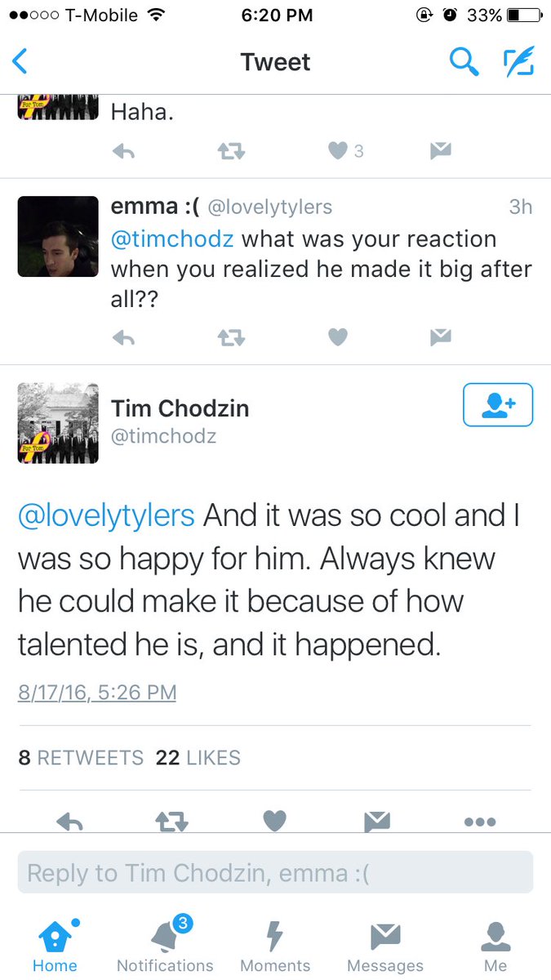The width and height of the screenshot is (551, 980).
Task: Tap the Reply to Tim Chodzin field
Action: point(275,872)
